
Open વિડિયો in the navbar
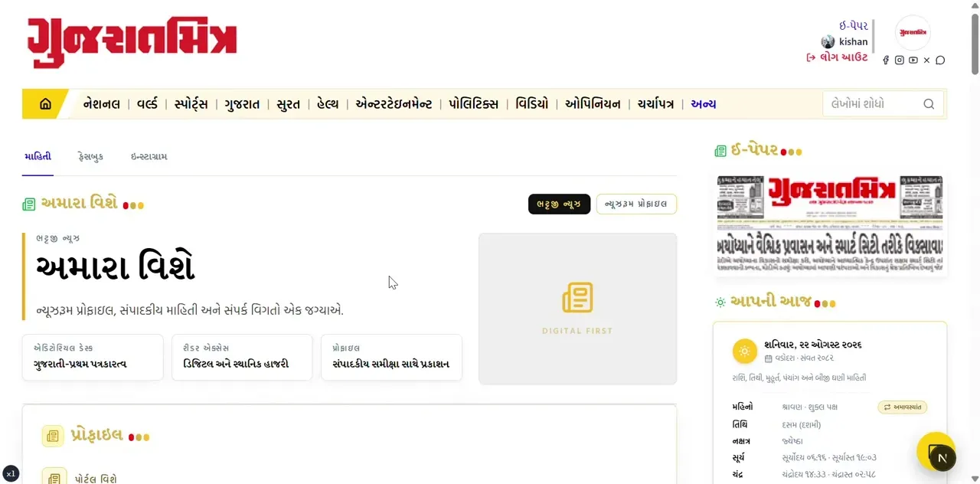tap(531, 104)
